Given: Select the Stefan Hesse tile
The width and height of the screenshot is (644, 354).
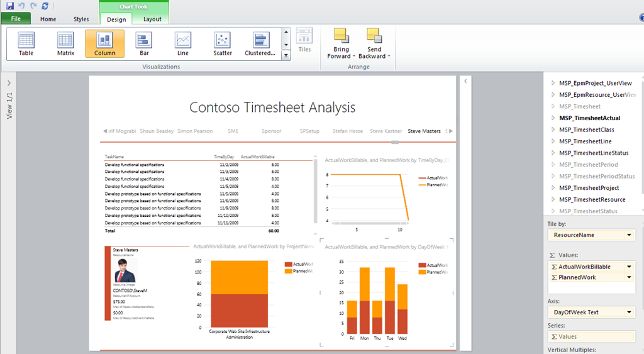Looking at the screenshot, I should coord(347,131).
